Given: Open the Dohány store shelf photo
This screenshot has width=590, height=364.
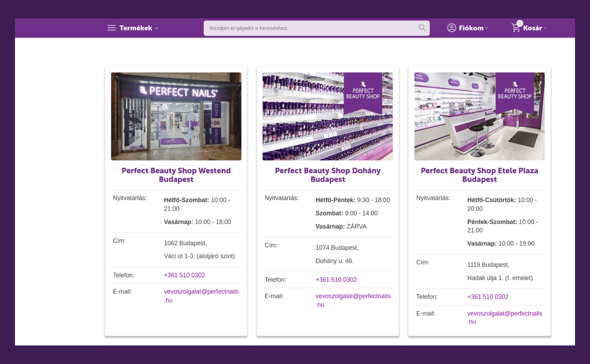Looking at the screenshot, I should pyautogui.click(x=328, y=116).
